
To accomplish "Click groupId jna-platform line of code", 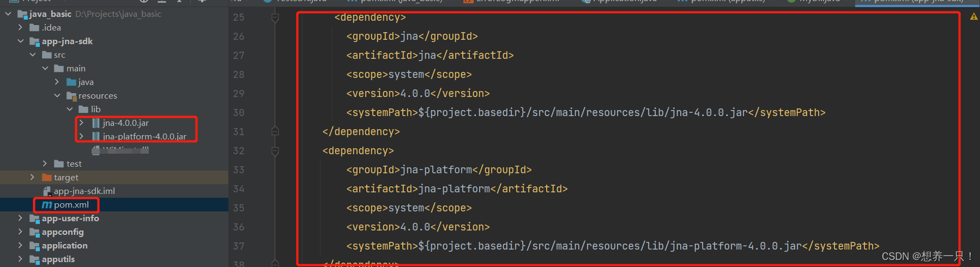I will point(439,170).
